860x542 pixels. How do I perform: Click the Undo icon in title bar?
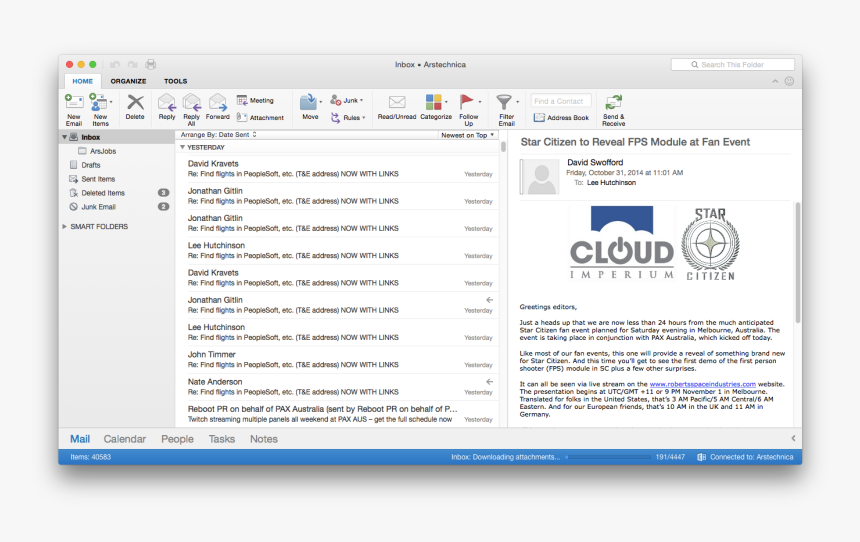(115, 65)
